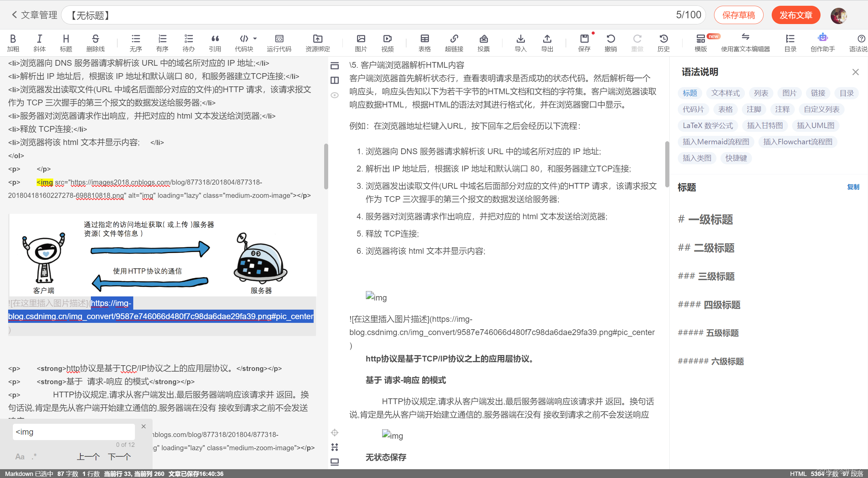Screen dimensions: 868x478
Task: Open the 代码块 language dropdown arrow
Action: click(255, 38)
